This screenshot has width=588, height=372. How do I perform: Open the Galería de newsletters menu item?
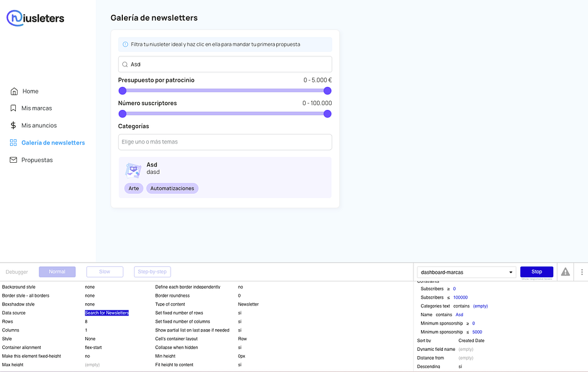53,143
